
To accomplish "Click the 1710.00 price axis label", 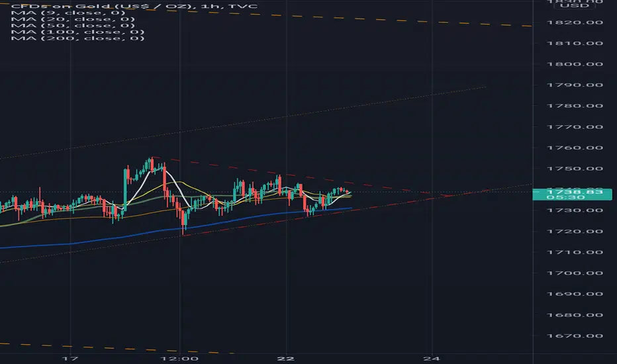I will click(575, 252).
